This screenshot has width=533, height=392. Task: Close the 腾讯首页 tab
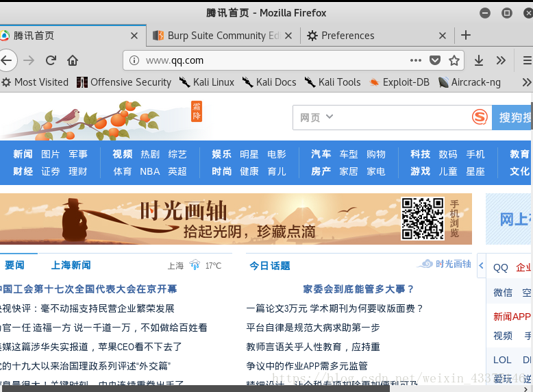pyautogui.click(x=134, y=36)
